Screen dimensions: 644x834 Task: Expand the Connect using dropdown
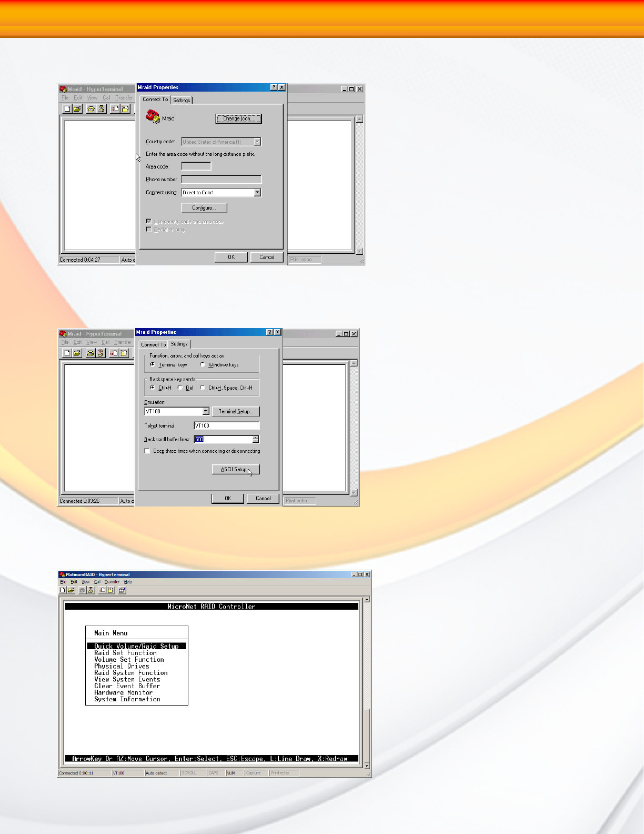coord(257,193)
